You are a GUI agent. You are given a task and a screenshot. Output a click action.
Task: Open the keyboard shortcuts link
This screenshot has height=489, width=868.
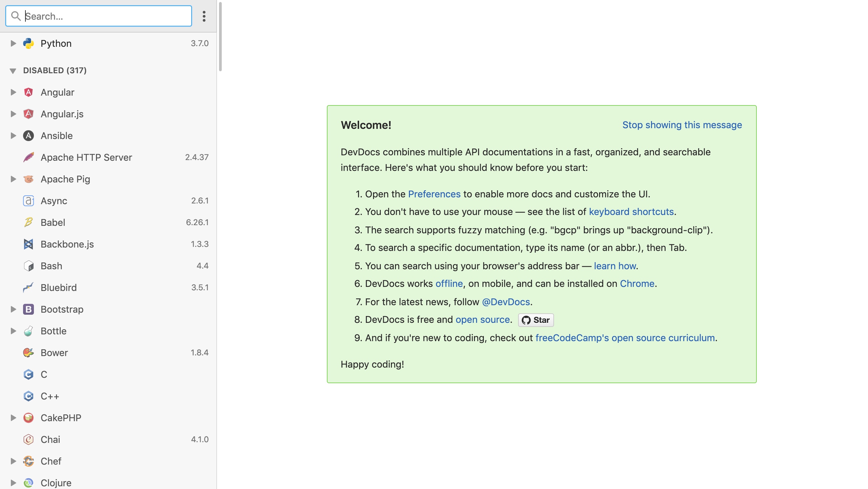(x=631, y=212)
